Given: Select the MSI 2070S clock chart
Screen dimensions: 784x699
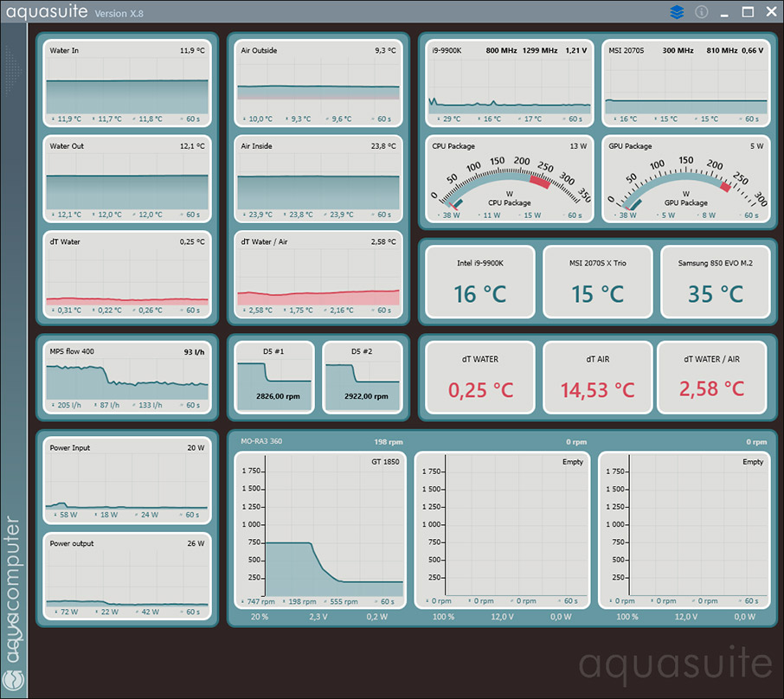Looking at the screenshot, I should click(x=686, y=84).
